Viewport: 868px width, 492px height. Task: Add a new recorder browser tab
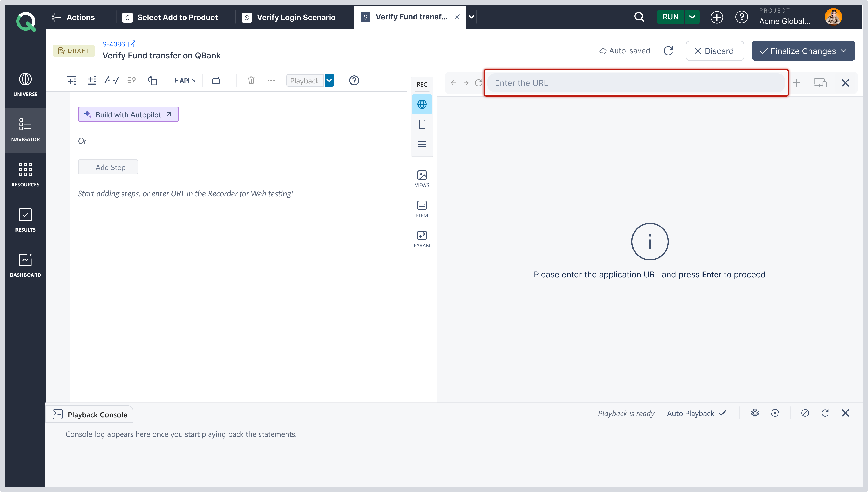coord(796,83)
